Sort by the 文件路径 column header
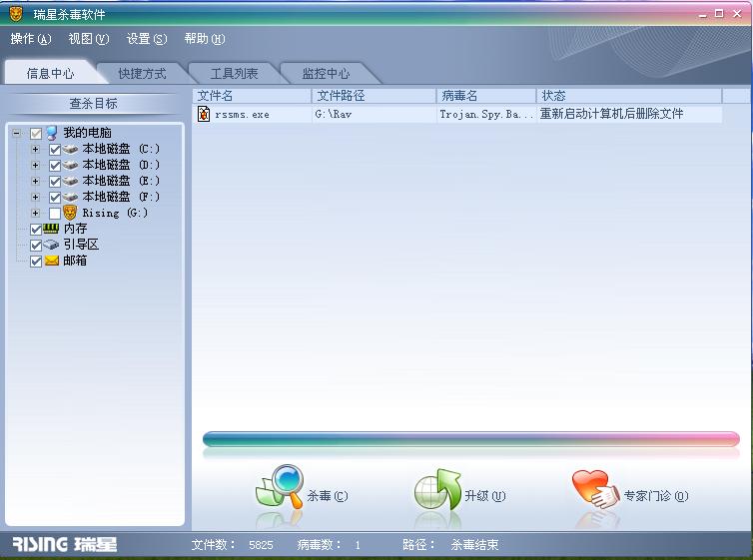 (x=375, y=96)
